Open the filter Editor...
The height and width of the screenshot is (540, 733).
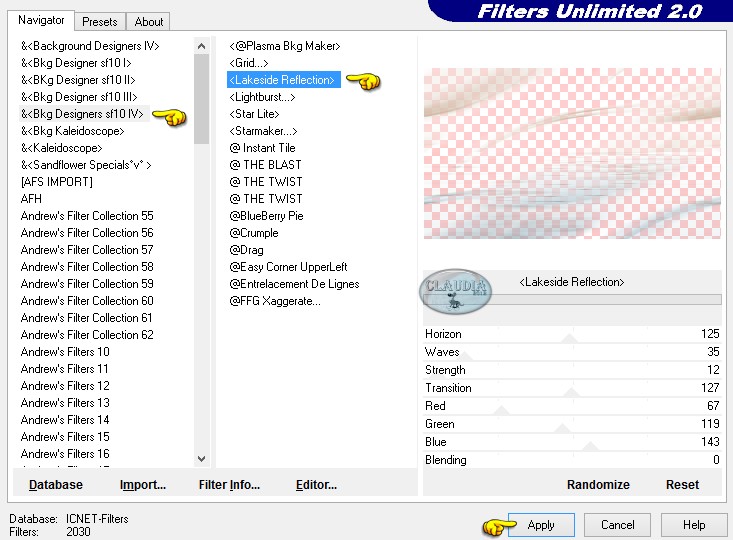(316, 485)
